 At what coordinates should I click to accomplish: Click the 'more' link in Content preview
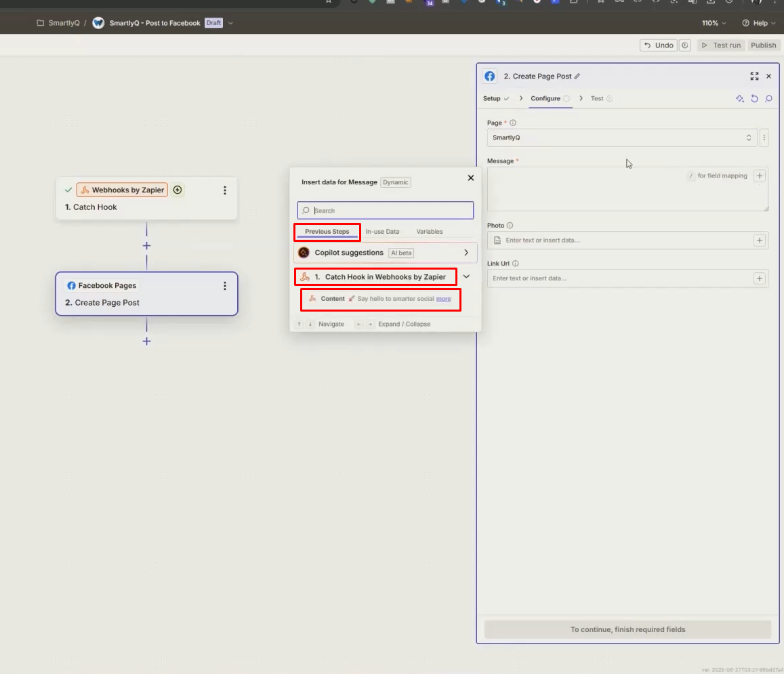[444, 299]
